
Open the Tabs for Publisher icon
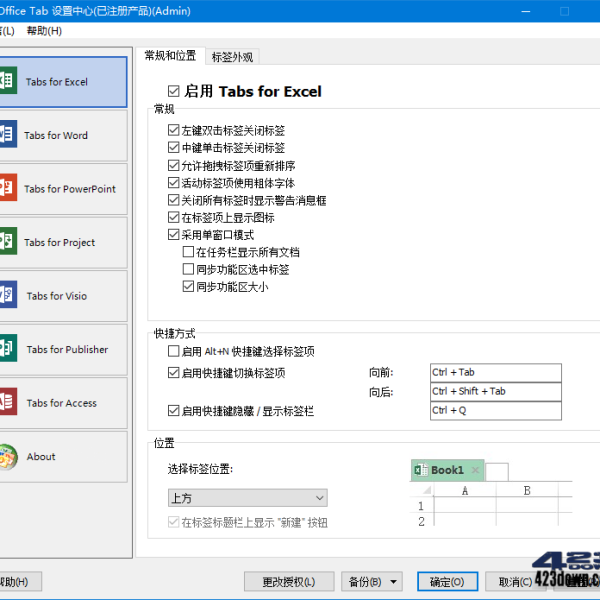coord(8,348)
